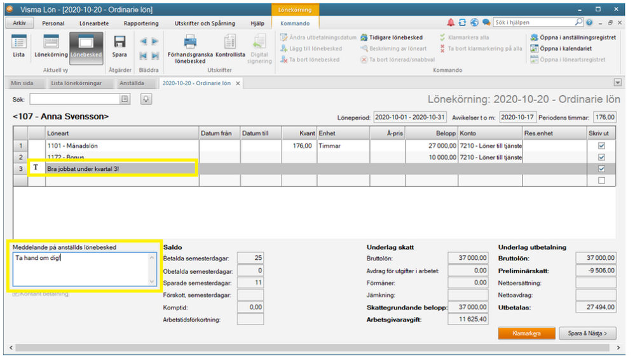Click the red notification bell icon
635x364 pixels.
tap(451, 22)
